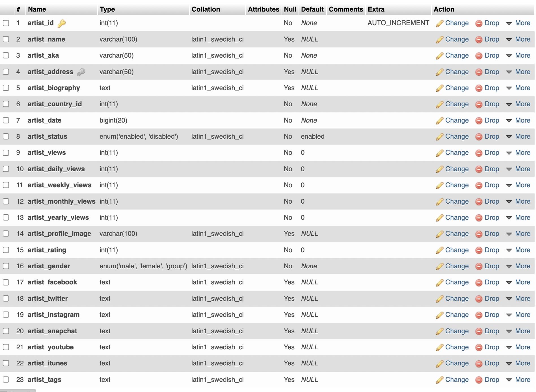The width and height of the screenshot is (536, 392).
Task: Click the primary key icon beside artist_id
Action: (x=61, y=23)
